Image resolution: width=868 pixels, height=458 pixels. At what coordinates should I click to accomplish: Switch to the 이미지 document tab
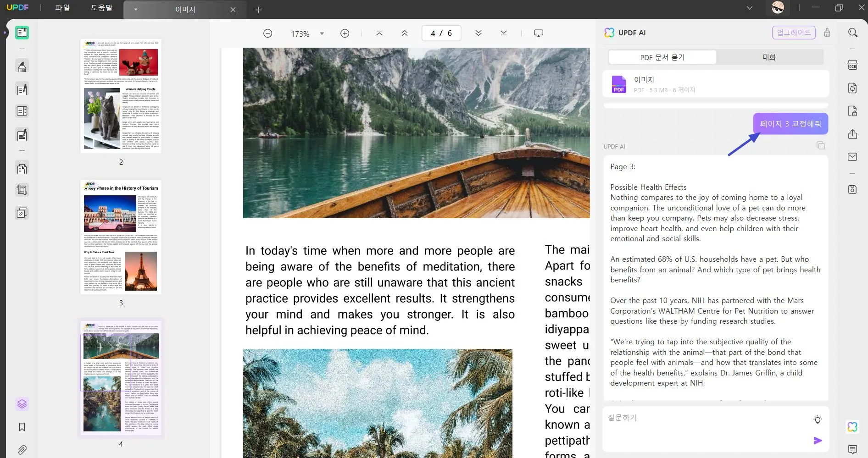185,10
